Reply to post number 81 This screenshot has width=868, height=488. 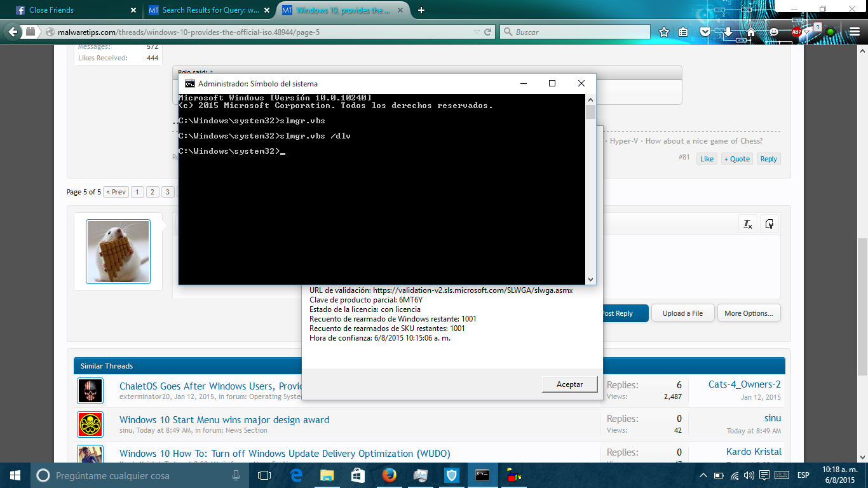769,159
